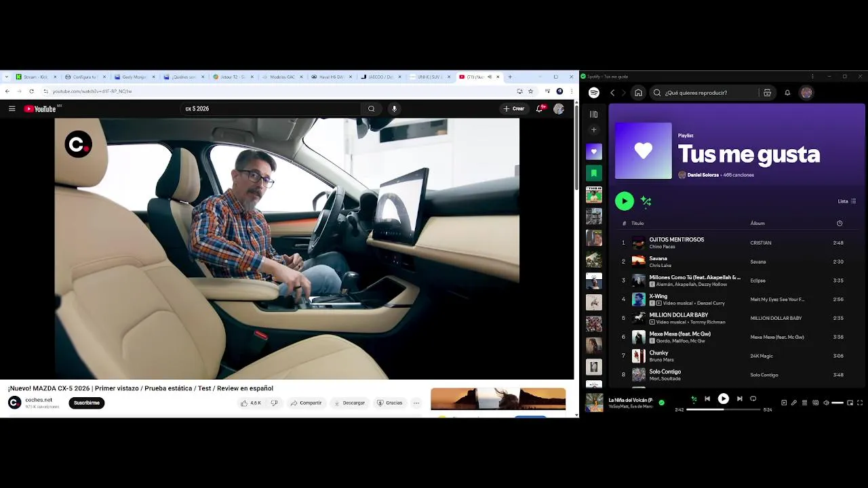Skip to next track in Spotify player
Viewport: 868px width, 488px height.
click(740, 399)
